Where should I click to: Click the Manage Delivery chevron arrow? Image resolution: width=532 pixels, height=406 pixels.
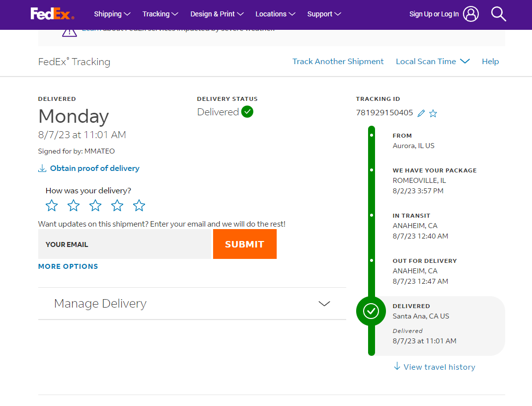pyautogui.click(x=324, y=304)
